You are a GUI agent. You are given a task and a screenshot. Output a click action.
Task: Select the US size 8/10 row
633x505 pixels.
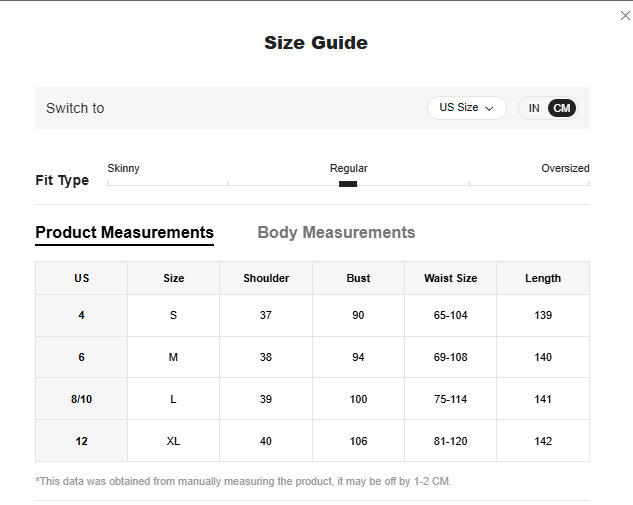(82, 399)
